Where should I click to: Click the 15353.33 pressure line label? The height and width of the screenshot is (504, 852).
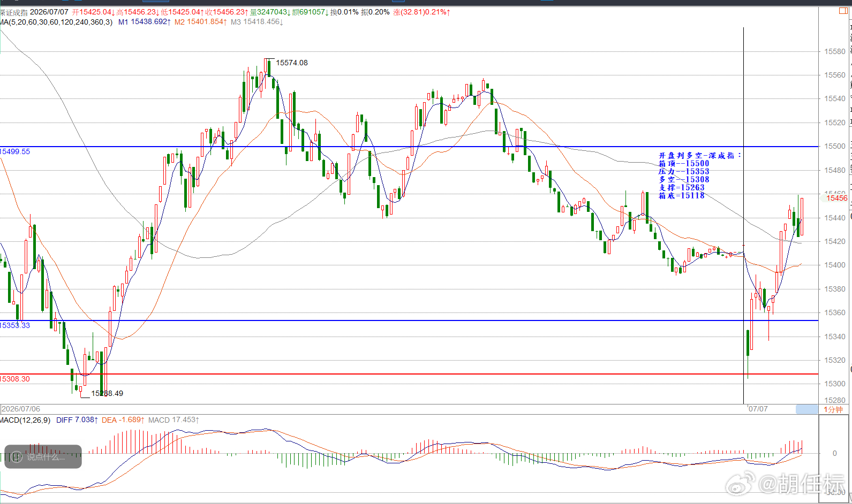pos(15,325)
